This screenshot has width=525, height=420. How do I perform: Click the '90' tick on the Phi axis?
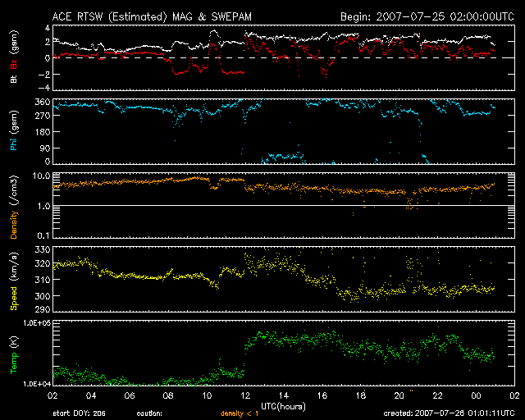[45, 148]
